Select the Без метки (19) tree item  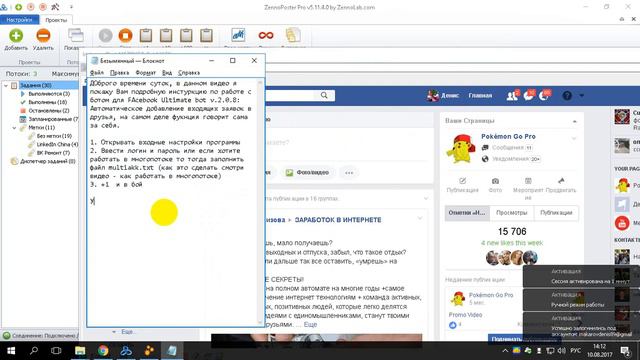pyautogui.click(x=54, y=136)
